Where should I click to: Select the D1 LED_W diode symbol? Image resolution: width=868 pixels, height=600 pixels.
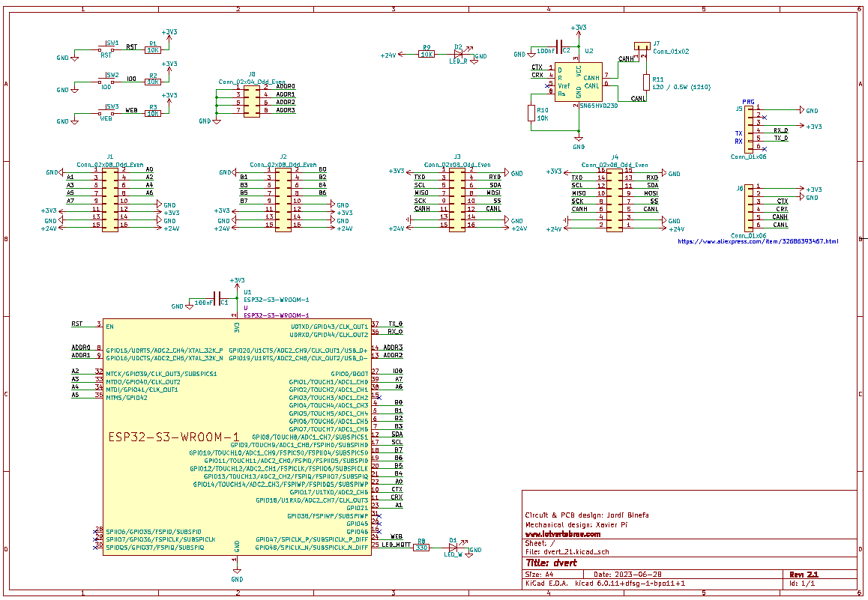(453, 546)
